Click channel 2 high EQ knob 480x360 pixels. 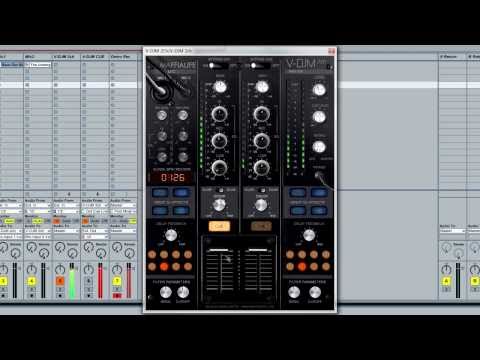(262, 114)
